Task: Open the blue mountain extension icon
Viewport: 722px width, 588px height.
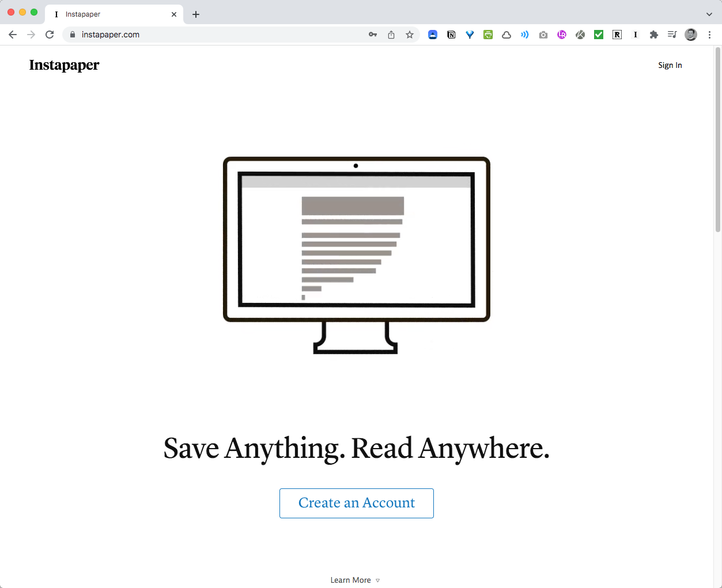Action: [433, 35]
